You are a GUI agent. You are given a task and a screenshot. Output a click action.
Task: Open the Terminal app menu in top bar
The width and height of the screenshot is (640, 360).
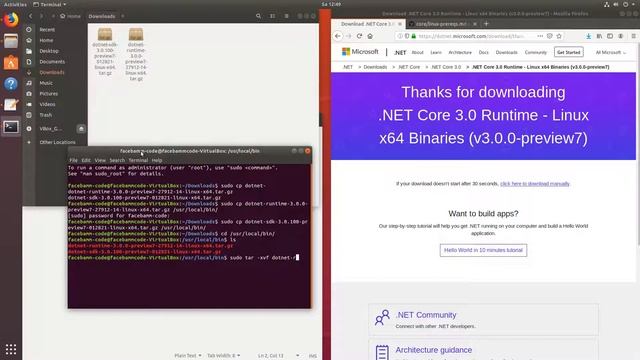click(49, 4)
